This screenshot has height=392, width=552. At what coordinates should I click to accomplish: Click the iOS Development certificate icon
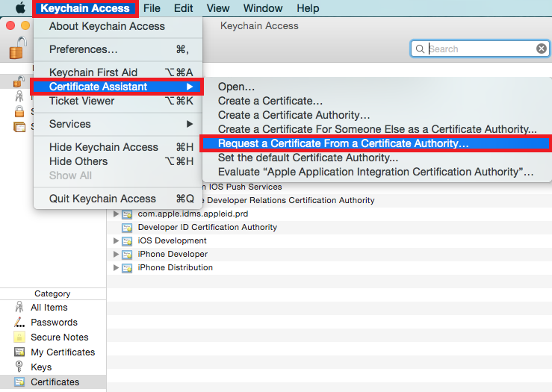pos(127,240)
